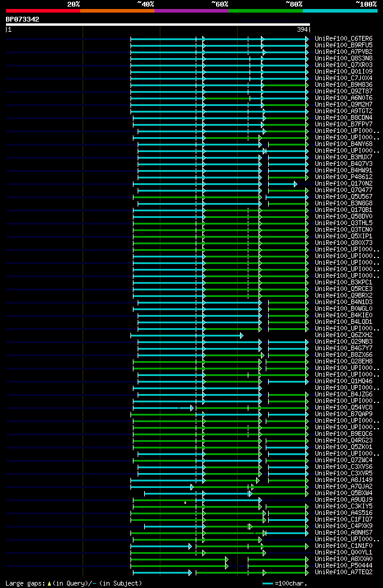This screenshot has width=383, height=588.
Task: Click the UniRef100_Q28EH8 label
Action: pyautogui.click(x=344, y=362)
